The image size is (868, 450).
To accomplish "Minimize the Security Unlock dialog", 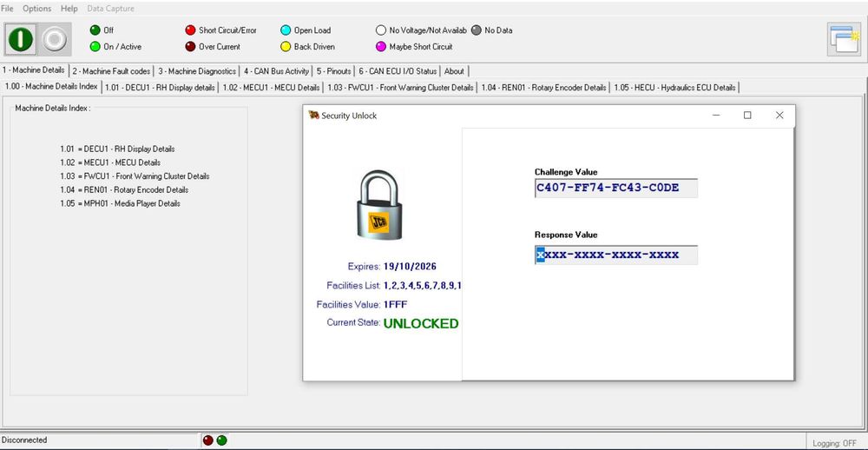I will [x=716, y=116].
